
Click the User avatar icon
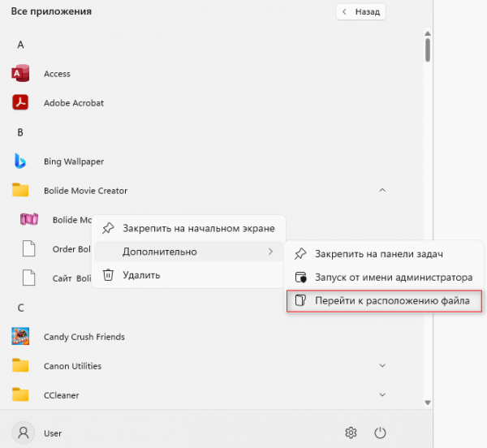click(x=24, y=433)
